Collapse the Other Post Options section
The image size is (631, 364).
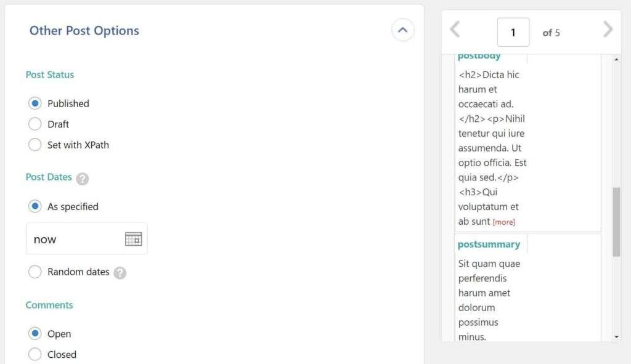click(402, 30)
